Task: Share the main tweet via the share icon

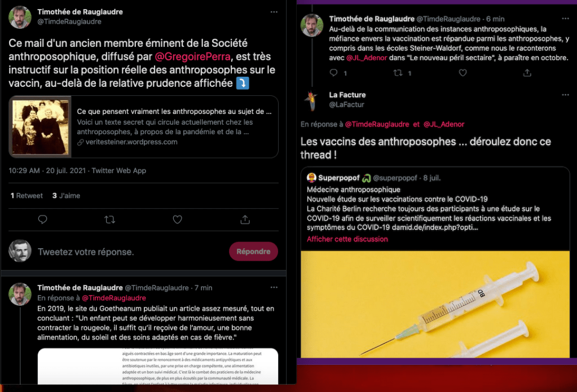Action: tap(245, 220)
